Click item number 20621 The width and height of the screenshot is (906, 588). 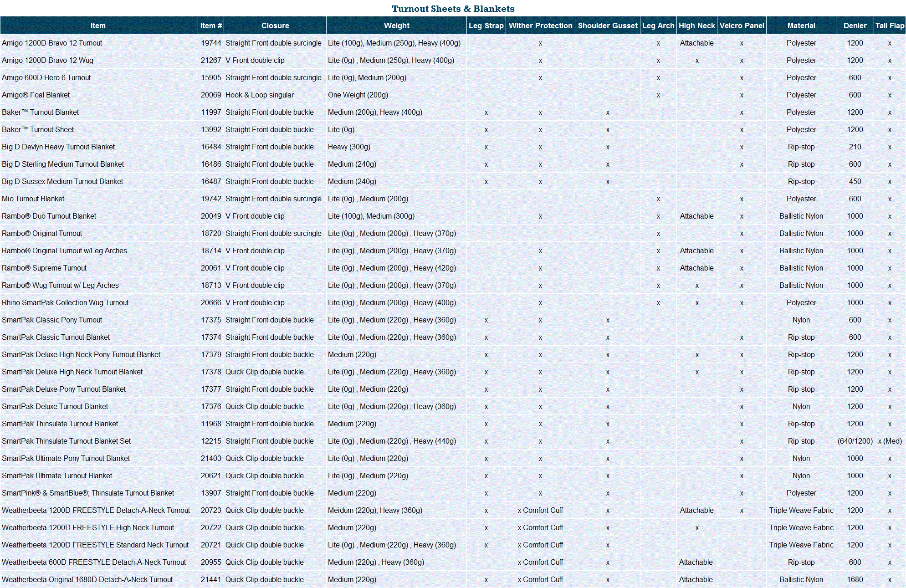click(211, 476)
